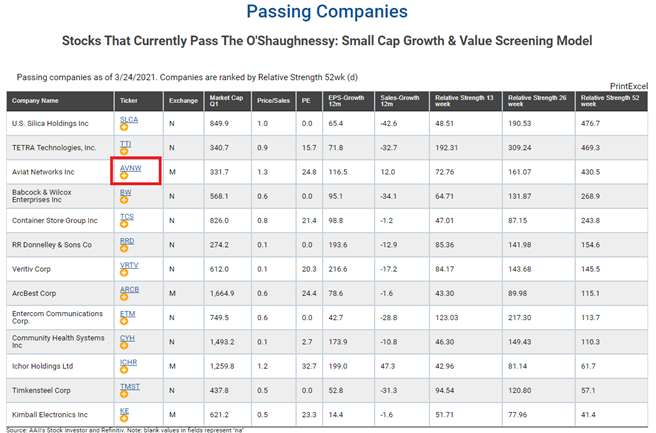Viewport: 656px width, 433px height.
Task: Click the Price/Sales column header
Action: point(274,101)
